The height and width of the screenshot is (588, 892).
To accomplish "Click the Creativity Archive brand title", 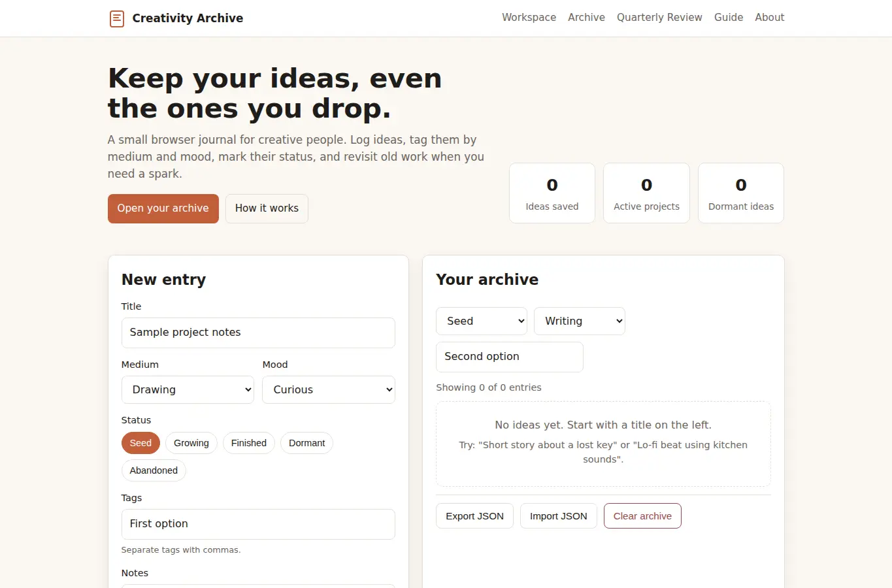I will pos(188,18).
